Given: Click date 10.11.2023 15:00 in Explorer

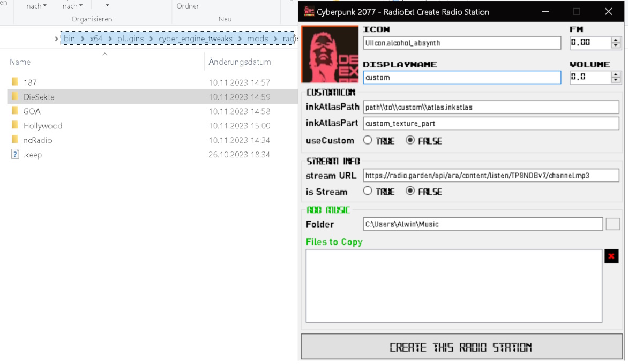Looking at the screenshot, I should coord(239,126).
